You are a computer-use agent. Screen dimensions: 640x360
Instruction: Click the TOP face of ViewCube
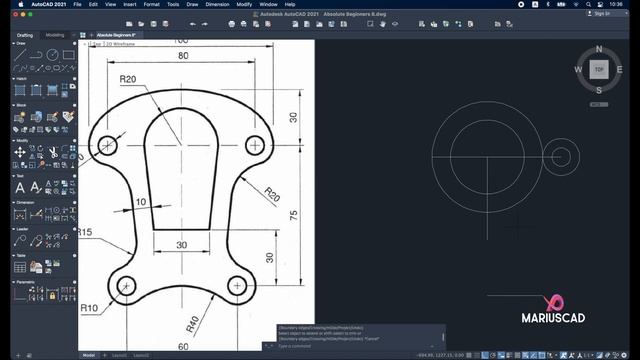click(599, 69)
